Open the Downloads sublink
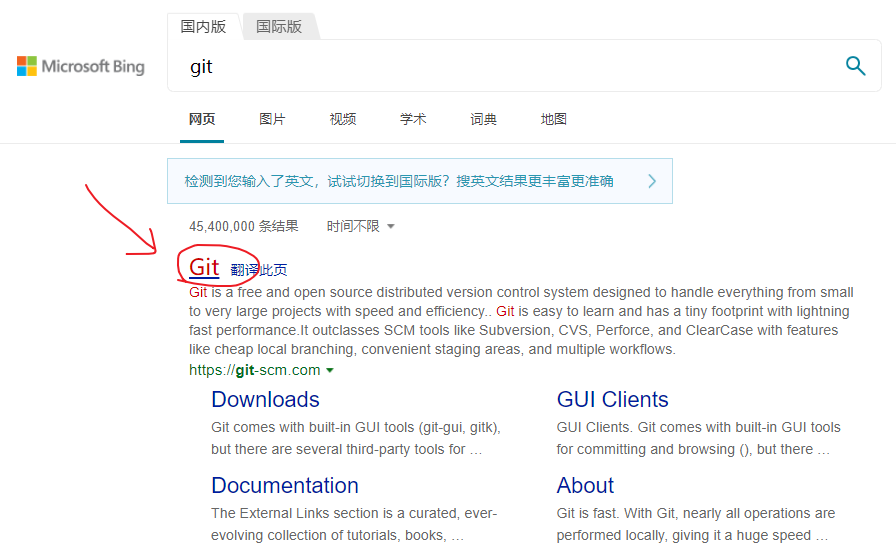Image resolution: width=896 pixels, height=556 pixels. [x=265, y=399]
